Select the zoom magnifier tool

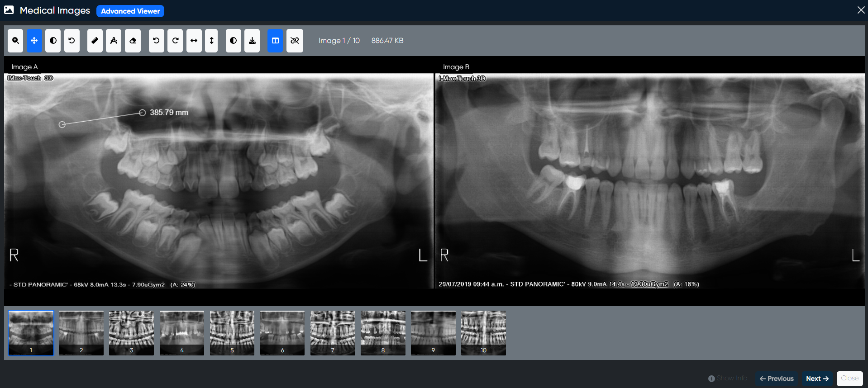15,41
